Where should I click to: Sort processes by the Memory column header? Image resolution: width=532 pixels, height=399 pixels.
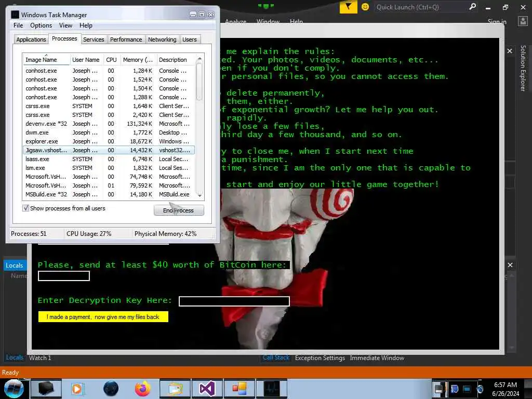point(138,60)
